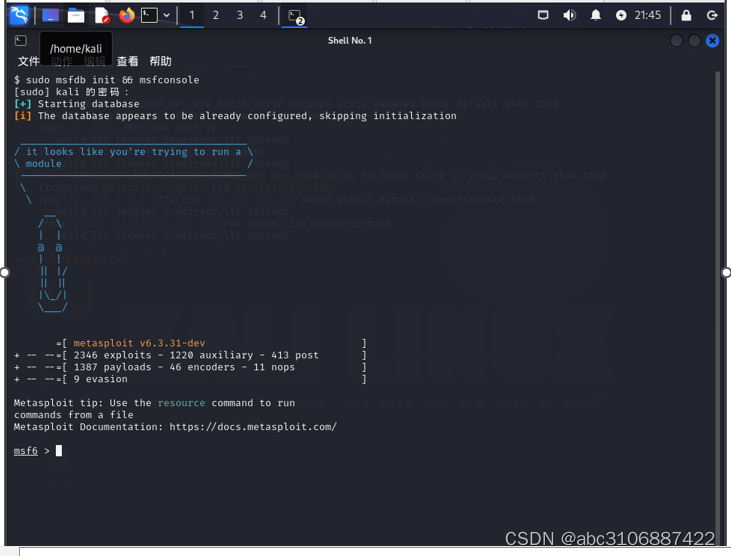The width and height of the screenshot is (731, 556).
Task: Click the terminal window menu icon in title bar
Action: pyautogui.click(x=21, y=41)
